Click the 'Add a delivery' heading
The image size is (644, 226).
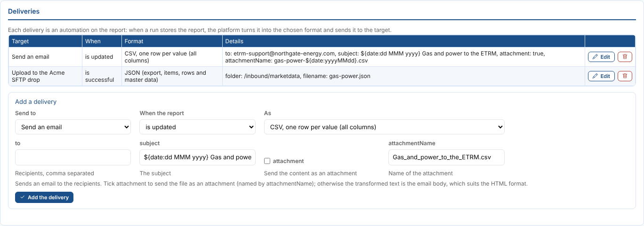36,101
